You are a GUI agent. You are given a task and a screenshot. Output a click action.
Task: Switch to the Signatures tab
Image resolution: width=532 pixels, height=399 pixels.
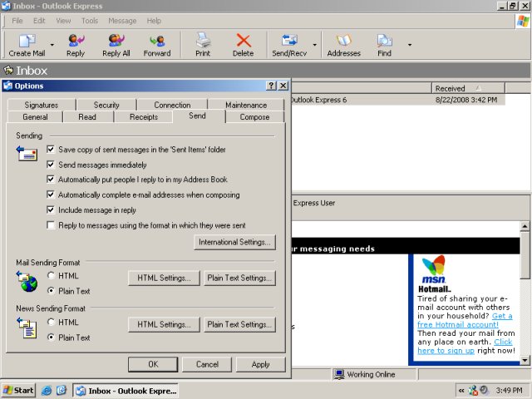pyautogui.click(x=42, y=105)
